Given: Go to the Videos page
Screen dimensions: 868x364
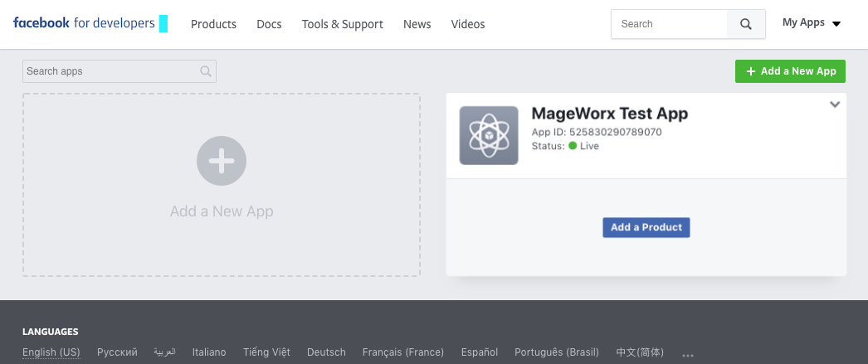Looking at the screenshot, I should point(468,24).
